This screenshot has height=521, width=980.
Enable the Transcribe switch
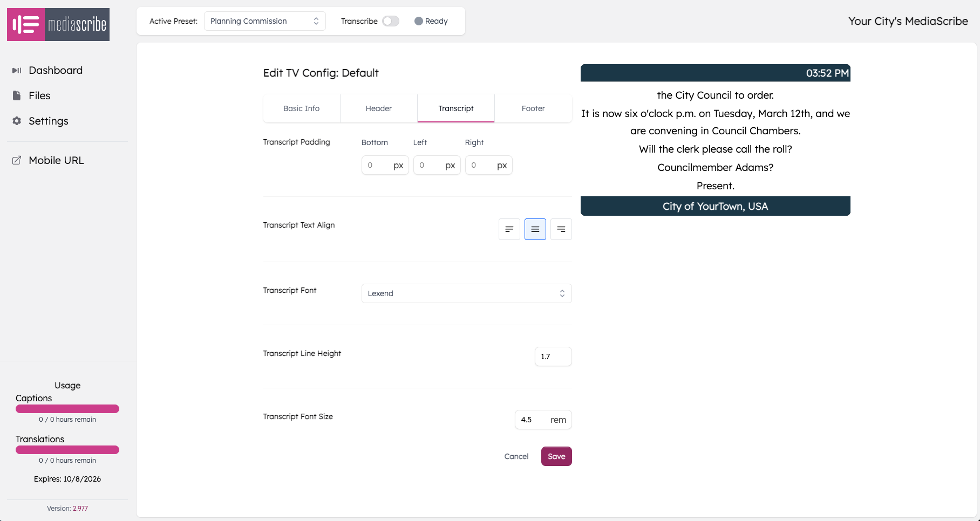pos(390,21)
